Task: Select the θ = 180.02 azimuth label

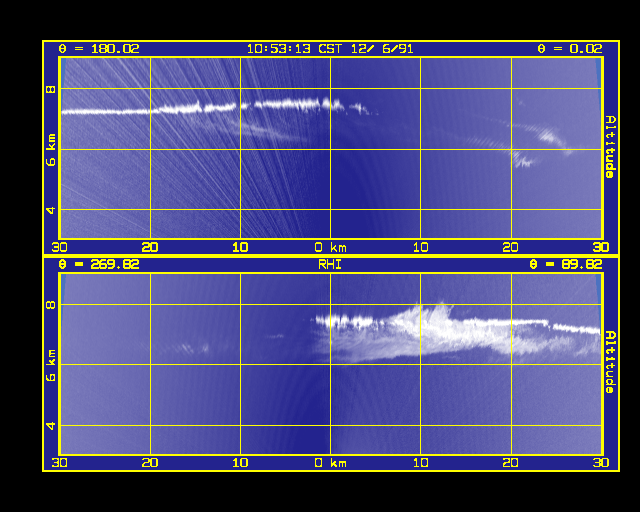Action: [x=99, y=49]
